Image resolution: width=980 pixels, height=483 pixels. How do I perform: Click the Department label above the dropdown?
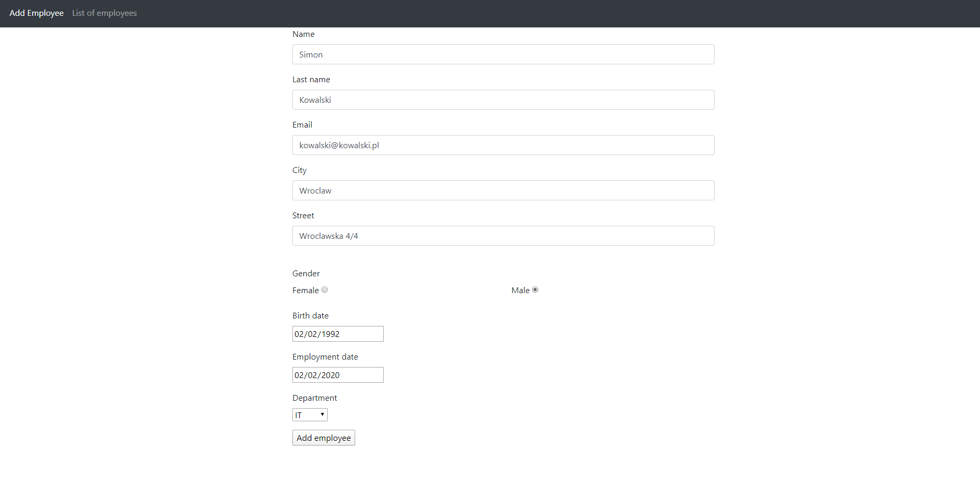click(x=315, y=398)
